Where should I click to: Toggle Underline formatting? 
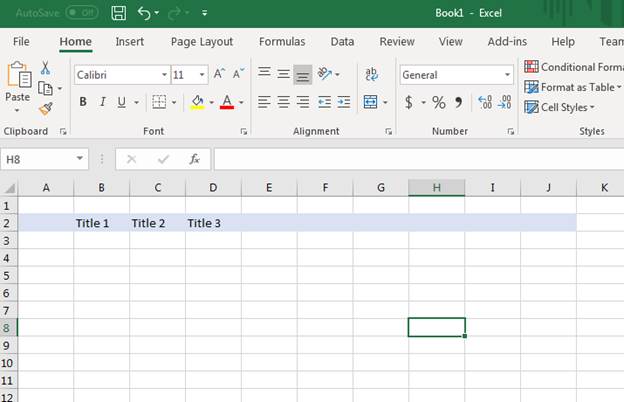click(122, 102)
